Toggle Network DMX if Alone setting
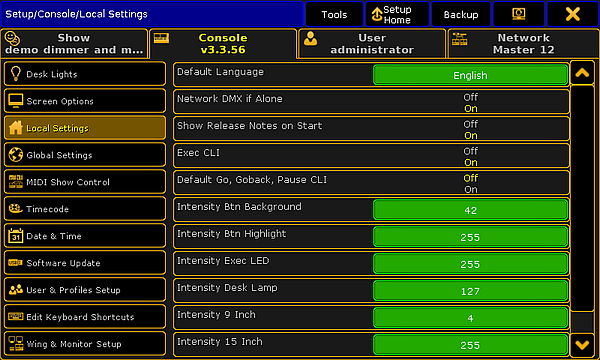Viewport: 600px width, 360px height. 371,102
